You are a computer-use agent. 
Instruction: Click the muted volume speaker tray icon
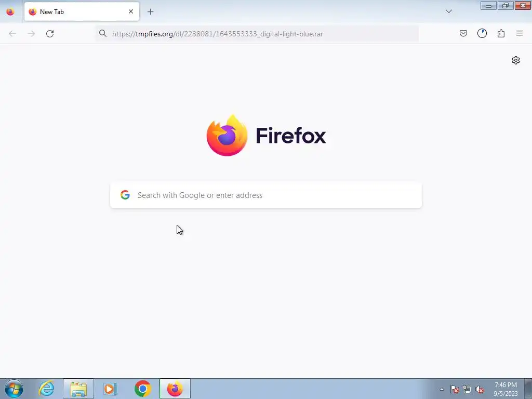click(480, 389)
